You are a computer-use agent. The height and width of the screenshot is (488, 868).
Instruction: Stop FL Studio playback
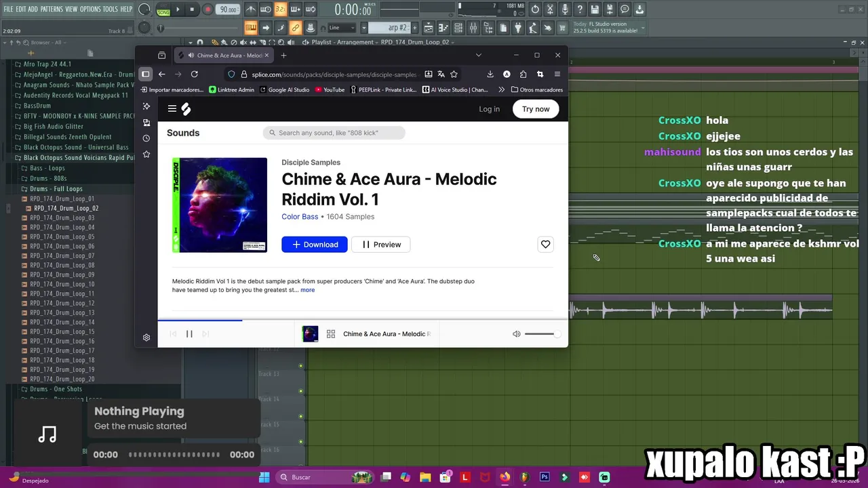tap(193, 9)
